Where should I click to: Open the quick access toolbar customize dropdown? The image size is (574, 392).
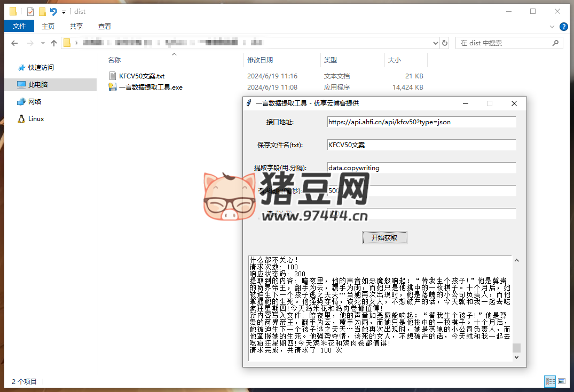(x=64, y=12)
